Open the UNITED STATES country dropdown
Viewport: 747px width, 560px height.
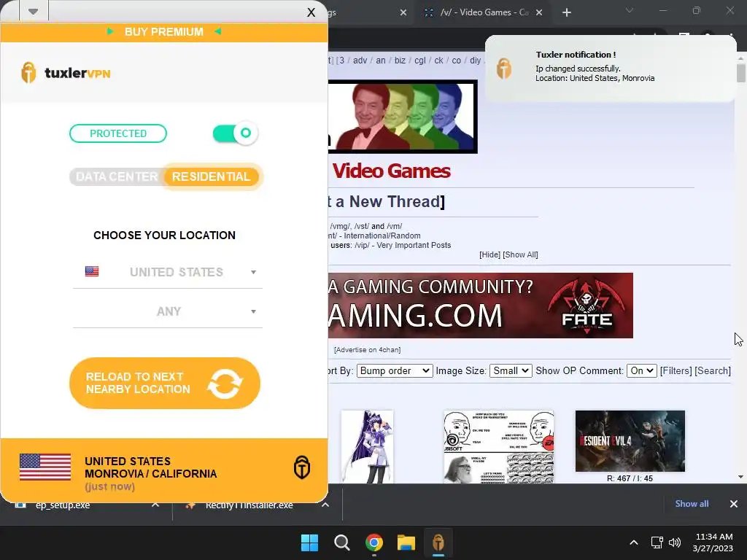pyautogui.click(x=168, y=272)
